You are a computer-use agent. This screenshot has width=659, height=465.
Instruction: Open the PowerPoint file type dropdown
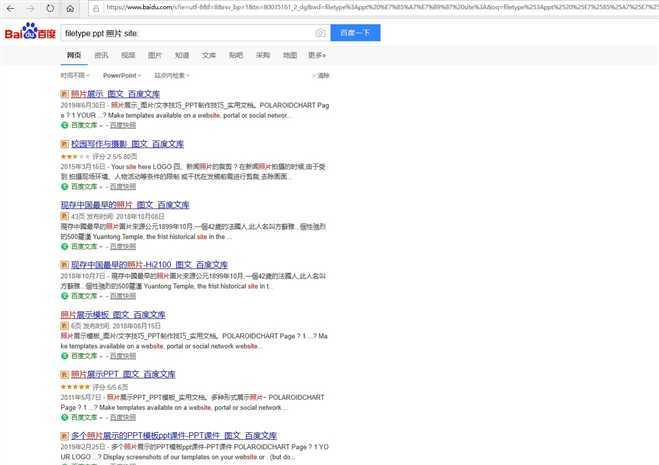point(122,75)
